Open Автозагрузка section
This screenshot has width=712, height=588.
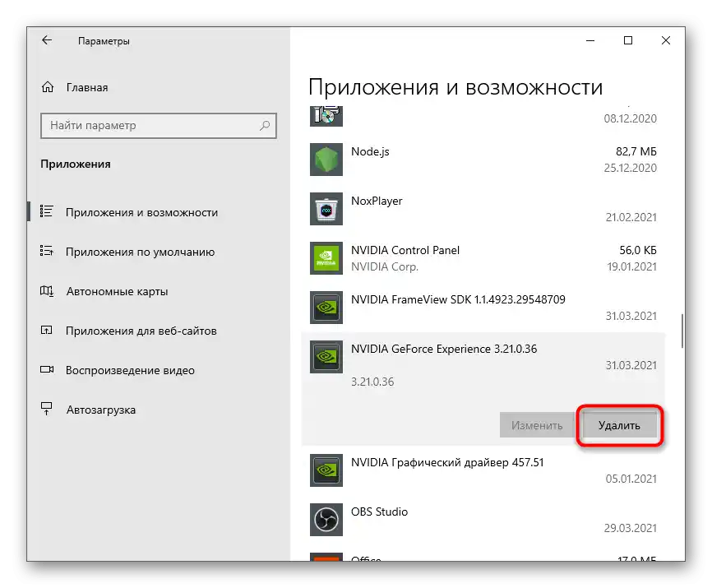pyautogui.click(x=101, y=410)
